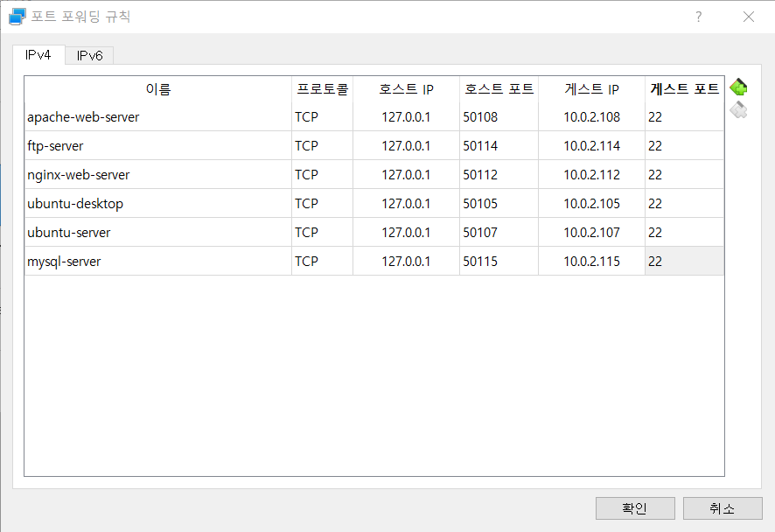The image size is (775, 532).
Task: Click host IP 127.0.0.1 for nginx-web-server
Action: click(406, 174)
